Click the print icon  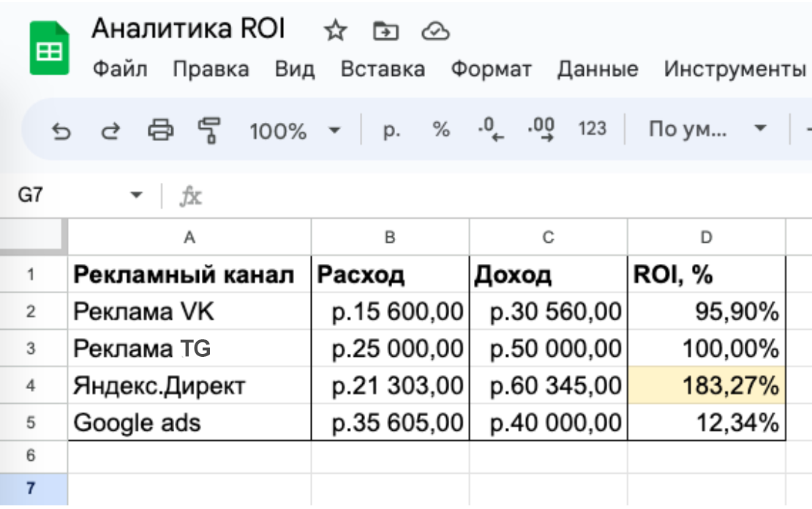coord(161,130)
